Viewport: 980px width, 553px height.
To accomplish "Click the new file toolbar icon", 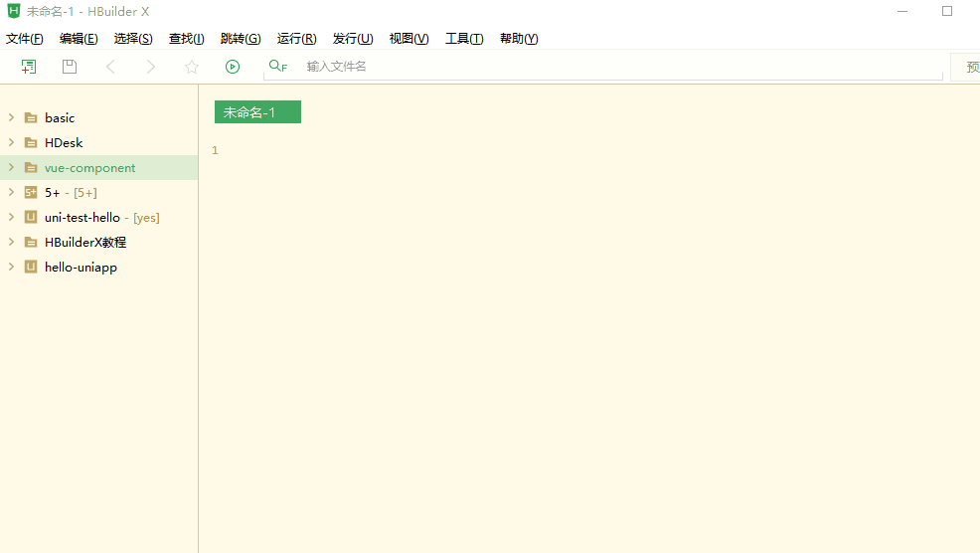I will (29, 67).
